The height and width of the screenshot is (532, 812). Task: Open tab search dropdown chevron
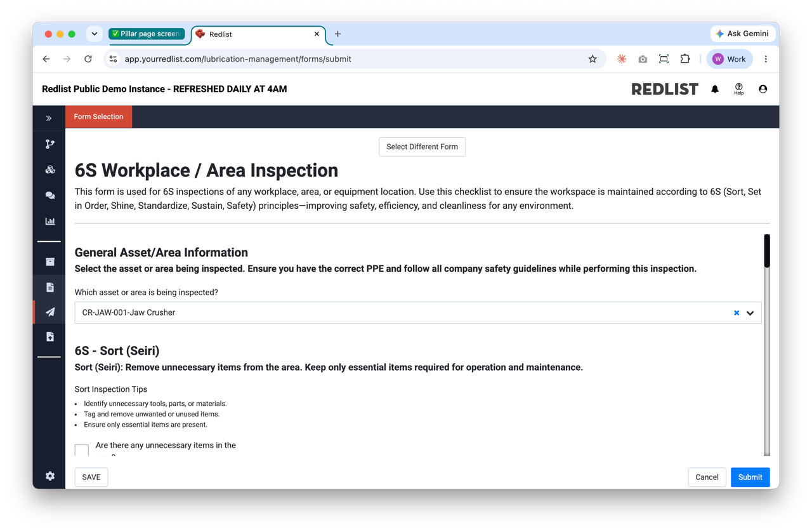point(95,34)
